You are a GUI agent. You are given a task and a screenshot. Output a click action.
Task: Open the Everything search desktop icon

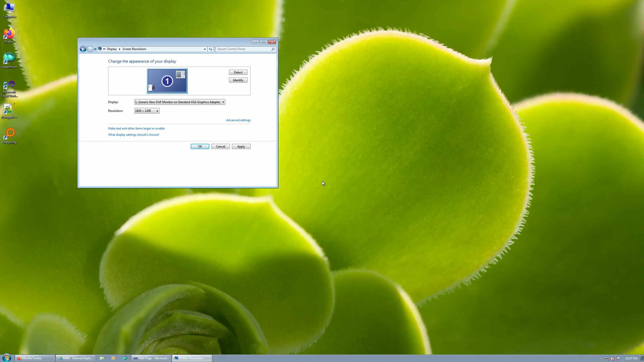9,136
